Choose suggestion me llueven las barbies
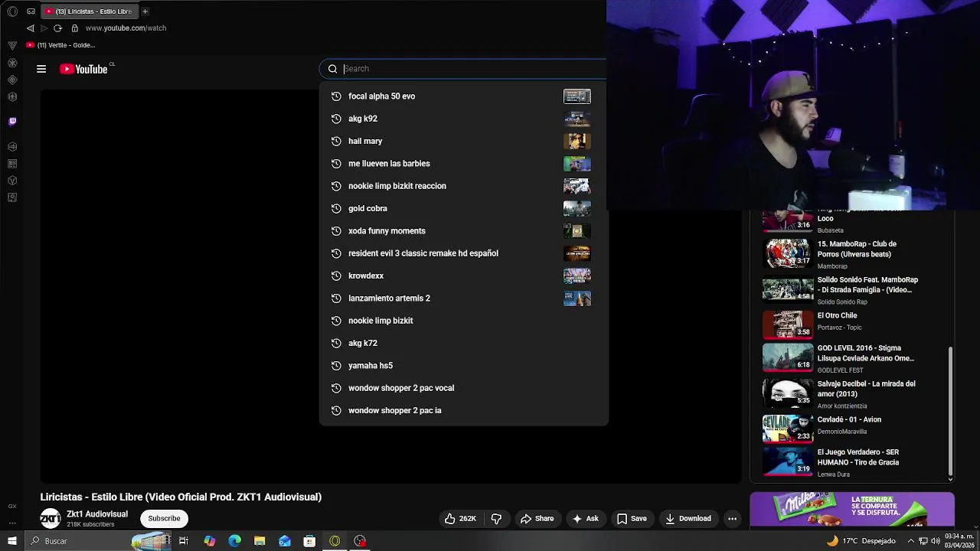The height and width of the screenshot is (551, 980). [x=463, y=164]
